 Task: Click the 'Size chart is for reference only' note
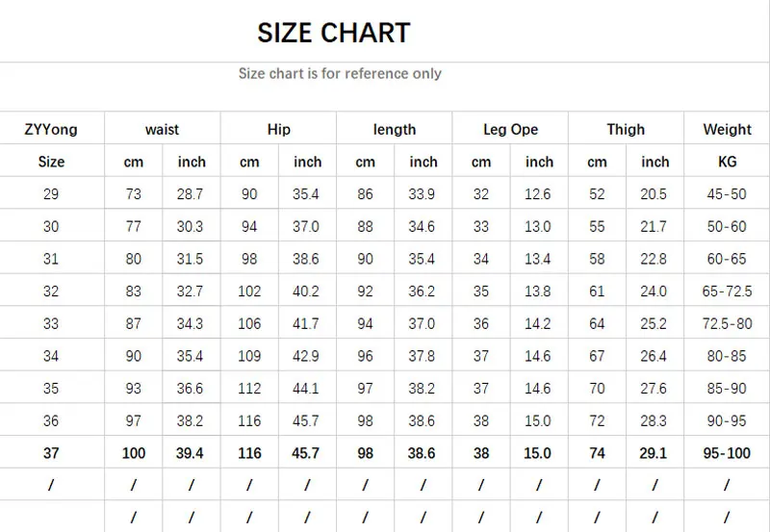tap(340, 73)
